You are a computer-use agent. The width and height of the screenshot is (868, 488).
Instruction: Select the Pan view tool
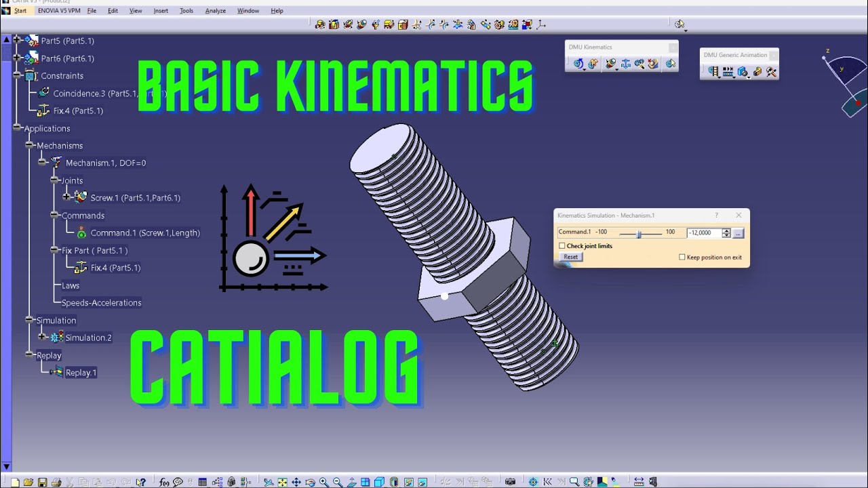296,483
